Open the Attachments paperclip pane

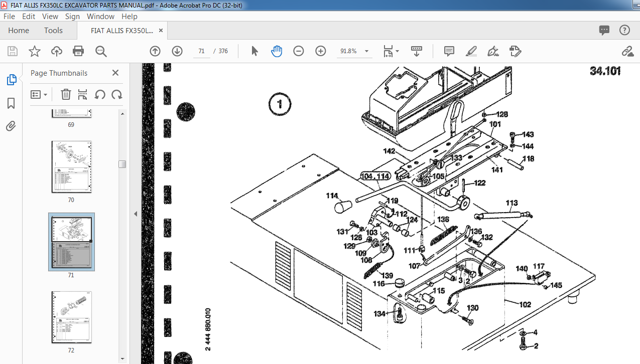11,126
